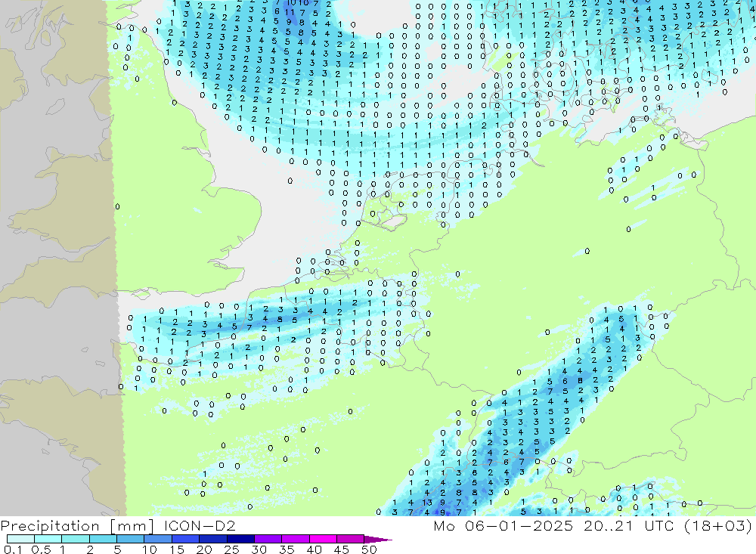This screenshot has width=756, height=554.
Task: Click the '13' precipitation value on map
Action: pyautogui.click(x=427, y=502)
